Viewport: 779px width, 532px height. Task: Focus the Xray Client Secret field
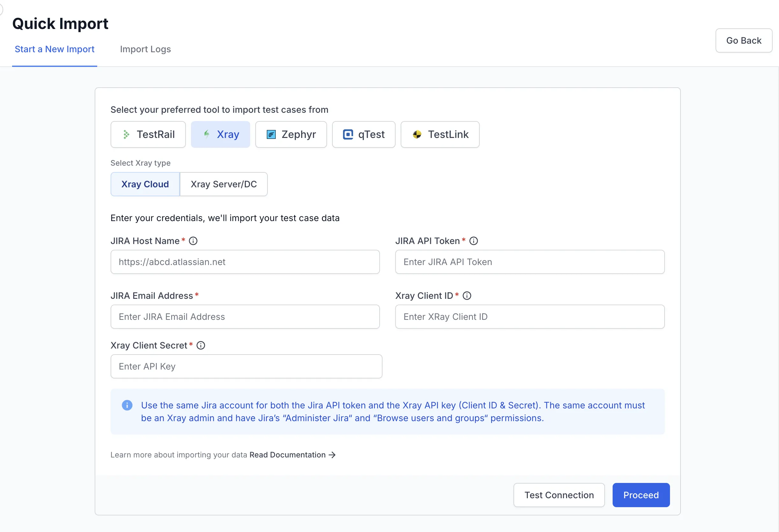[246, 366]
